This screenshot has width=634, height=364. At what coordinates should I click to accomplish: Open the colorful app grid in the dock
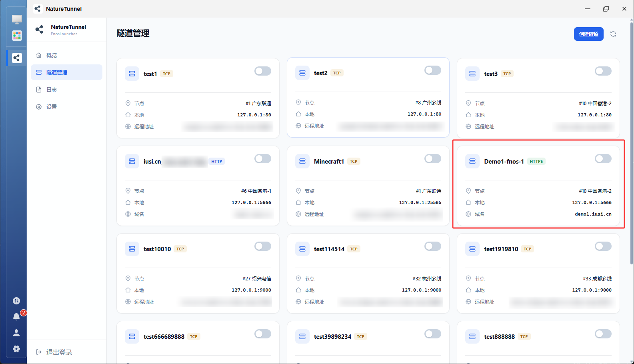pyautogui.click(x=17, y=36)
